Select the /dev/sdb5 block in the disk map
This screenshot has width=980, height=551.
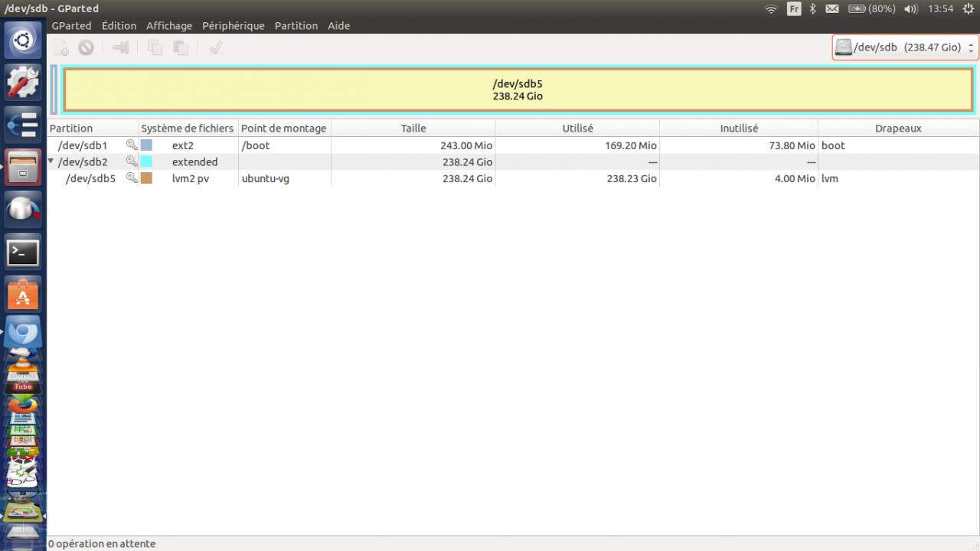coord(518,90)
